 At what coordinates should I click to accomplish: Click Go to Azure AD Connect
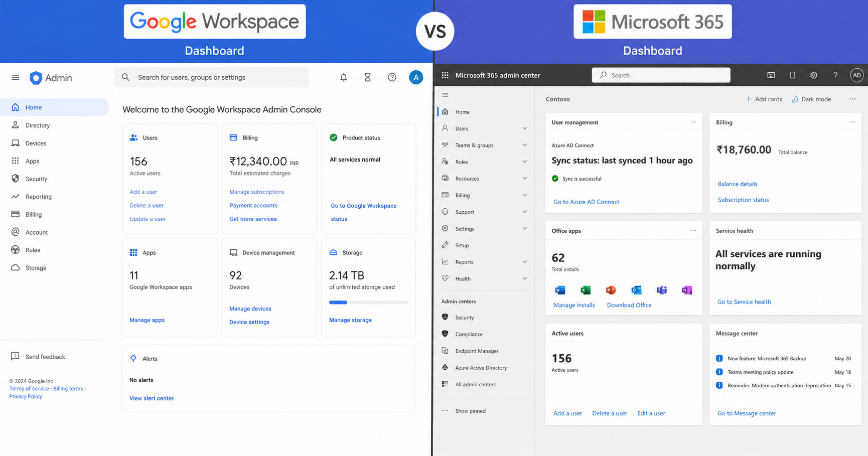[586, 202]
